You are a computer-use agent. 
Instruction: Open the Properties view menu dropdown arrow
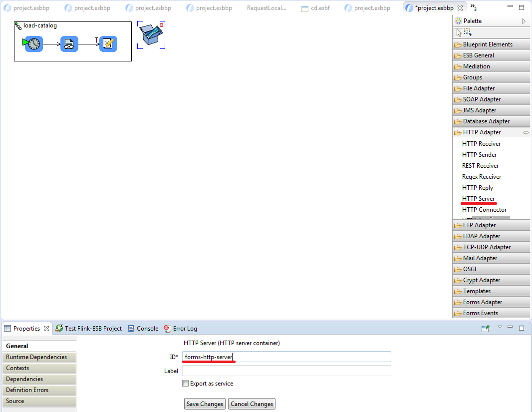[x=500, y=328]
